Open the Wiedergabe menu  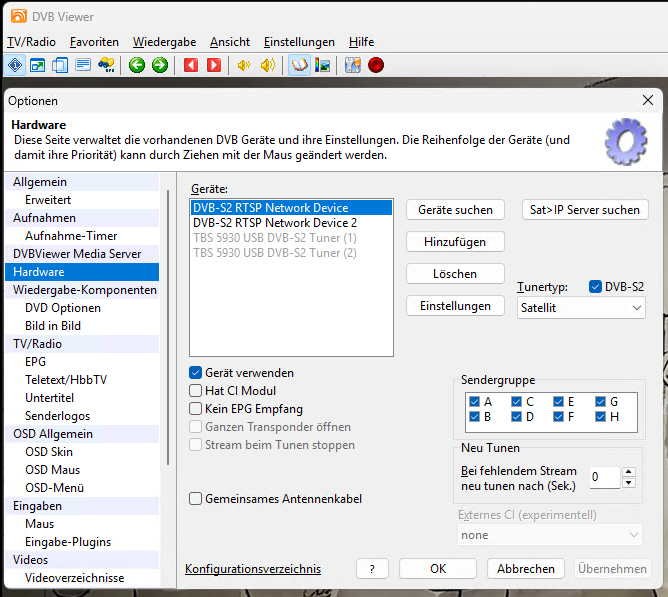click(x=164, y=42)
